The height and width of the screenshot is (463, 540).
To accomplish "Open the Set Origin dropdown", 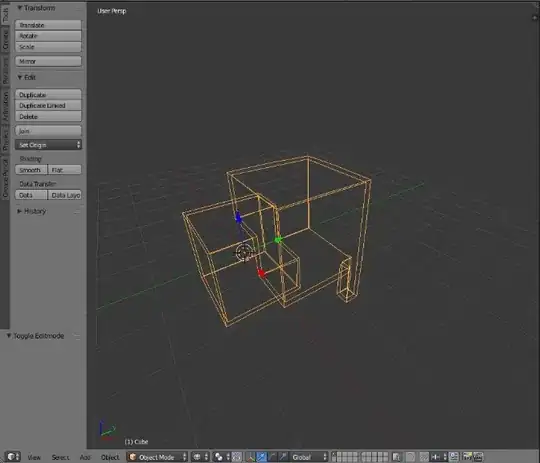I will pyautogui.click(x=48, y=145).
